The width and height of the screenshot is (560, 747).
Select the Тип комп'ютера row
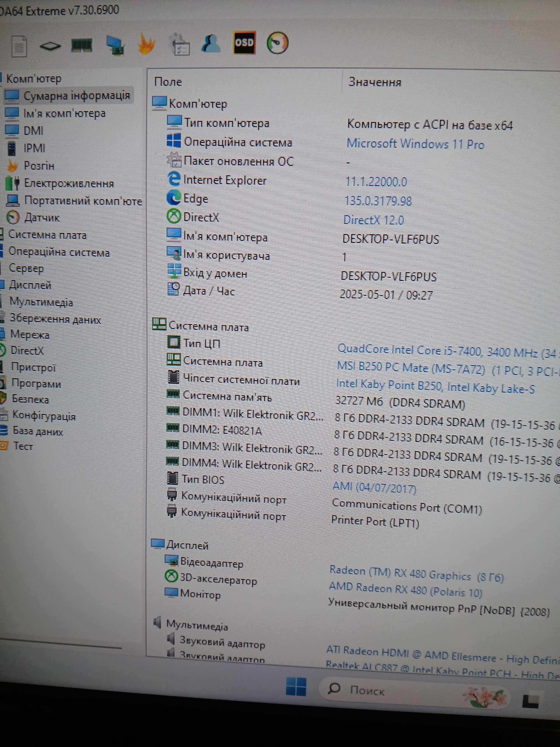click(340, 124)
